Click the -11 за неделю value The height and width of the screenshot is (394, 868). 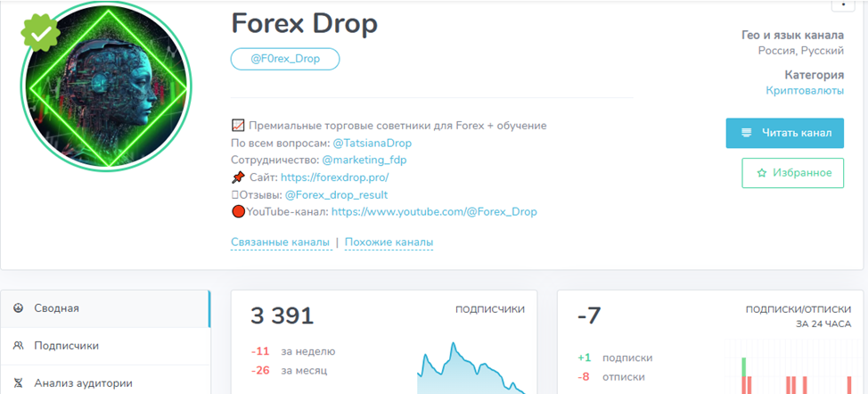click(x=260, y=351)
